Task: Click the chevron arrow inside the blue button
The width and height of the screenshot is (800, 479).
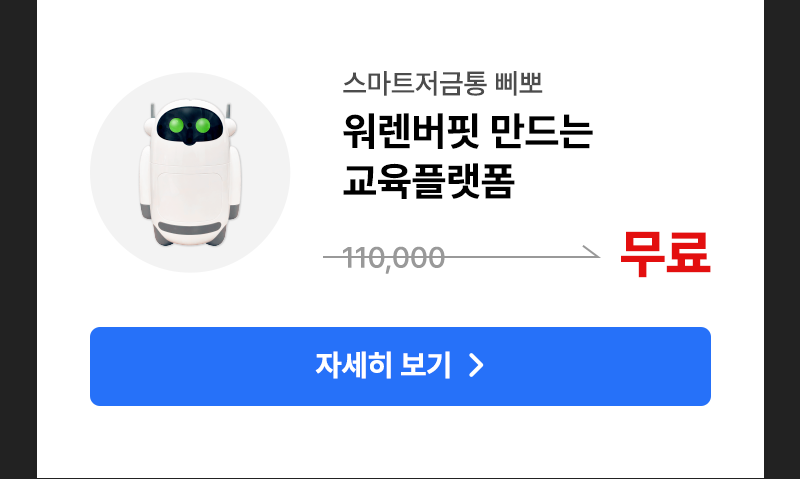Action: [476, 366]
